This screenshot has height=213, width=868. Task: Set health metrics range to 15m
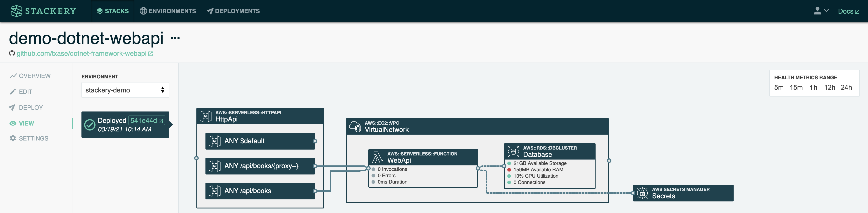[x=796, y=87]
